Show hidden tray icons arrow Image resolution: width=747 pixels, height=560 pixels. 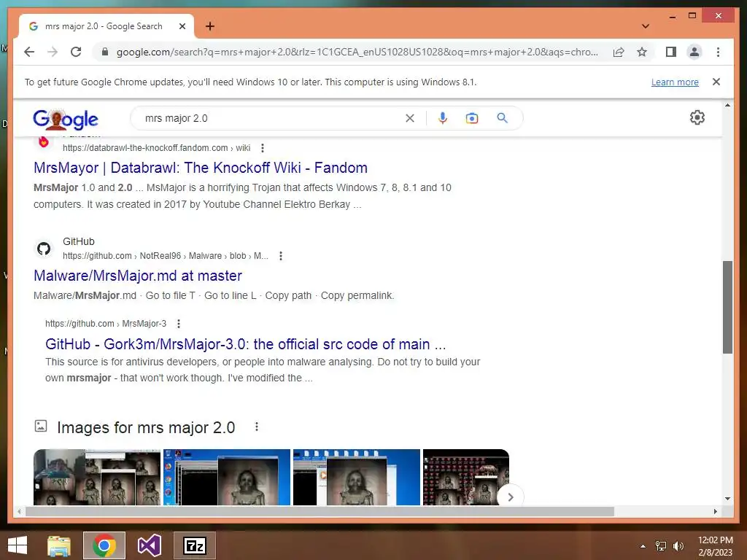click(x=643, y=546)
